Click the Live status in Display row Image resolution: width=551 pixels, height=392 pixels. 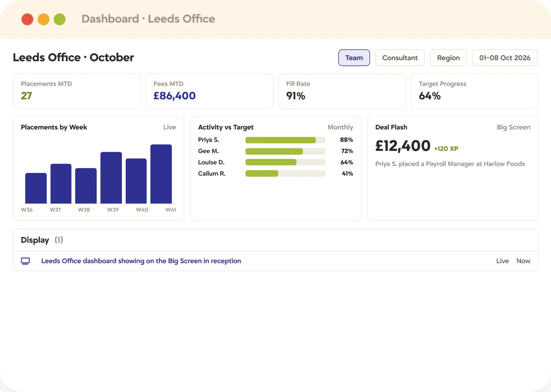[x=502, y=261]
